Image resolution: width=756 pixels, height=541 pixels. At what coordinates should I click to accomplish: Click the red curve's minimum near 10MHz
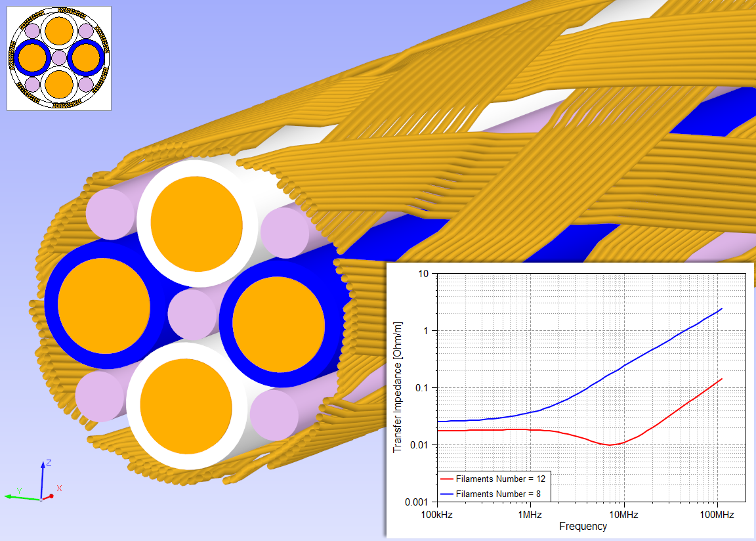pyautogui.click(x=610, y=445)
